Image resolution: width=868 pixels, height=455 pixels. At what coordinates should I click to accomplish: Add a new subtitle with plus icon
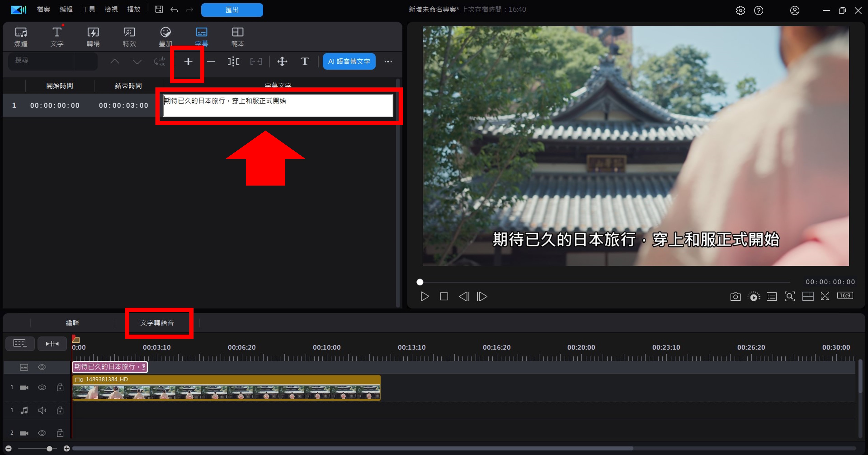pyautogui.click(x=188, y=61)
